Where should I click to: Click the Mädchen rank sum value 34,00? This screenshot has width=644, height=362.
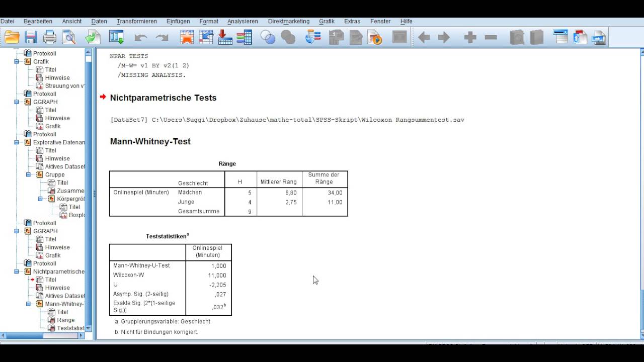pyautogui.click(x=335, y=193)
